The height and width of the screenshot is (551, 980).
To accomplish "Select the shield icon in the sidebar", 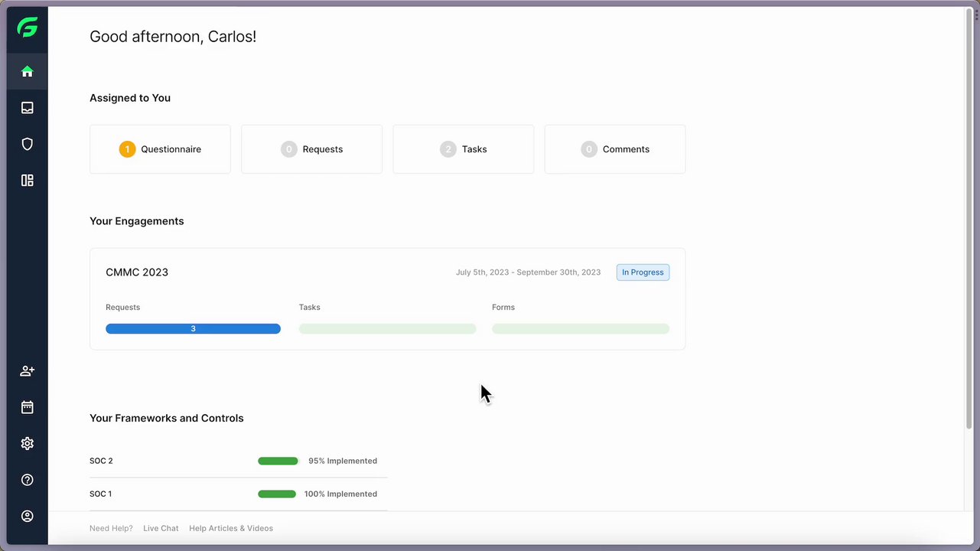I will coord(28,144).
